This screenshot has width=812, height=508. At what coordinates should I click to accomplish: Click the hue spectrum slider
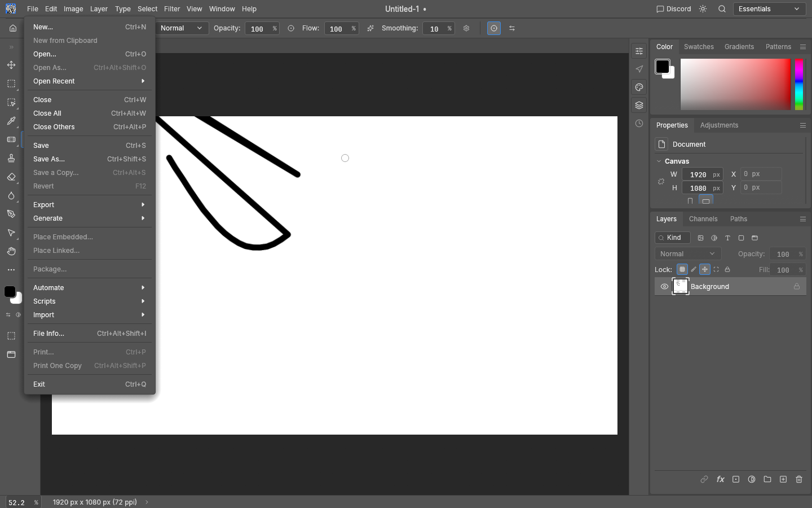coord(799,84)
